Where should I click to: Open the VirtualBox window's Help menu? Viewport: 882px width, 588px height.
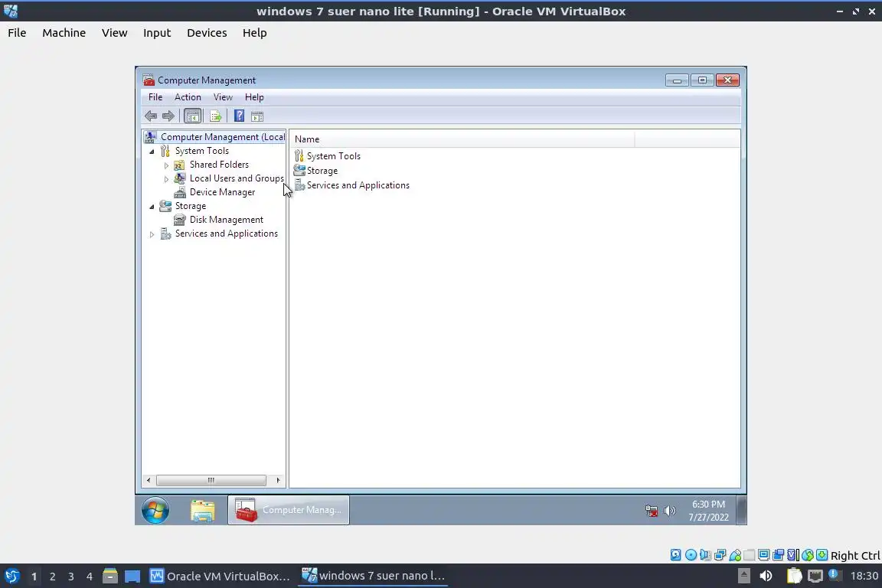[254, 33]
